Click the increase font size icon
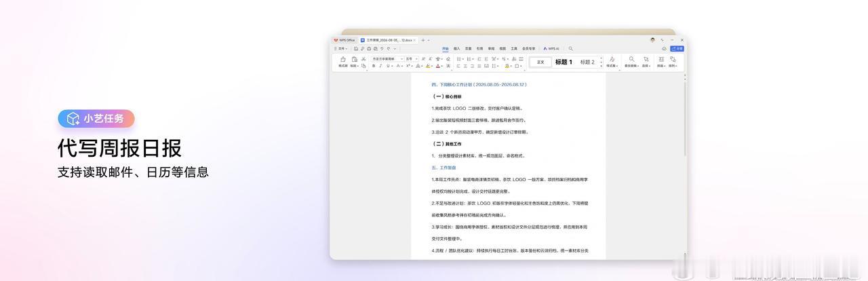Screen dimensions: 868x281 coord(423,59)
